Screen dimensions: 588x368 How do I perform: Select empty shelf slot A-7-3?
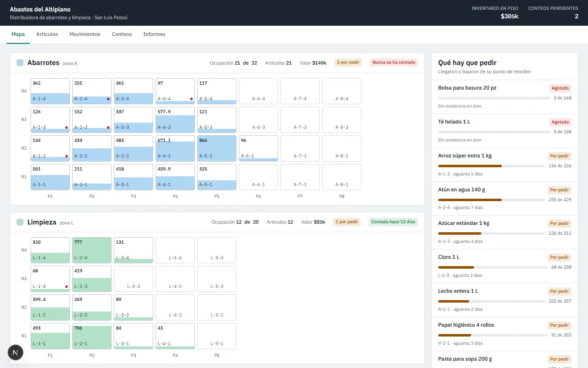click(300, 120)
